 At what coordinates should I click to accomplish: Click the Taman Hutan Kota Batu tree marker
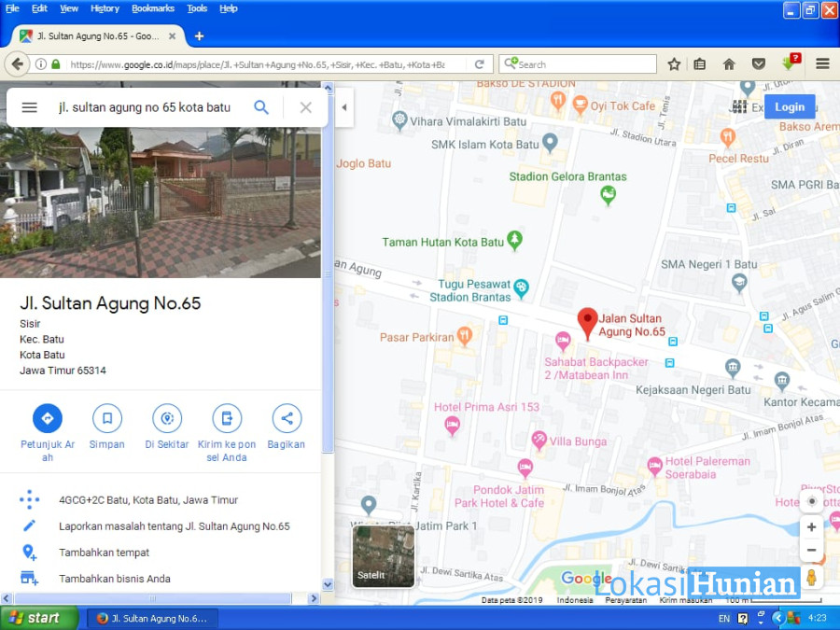(x=515, y=240)
